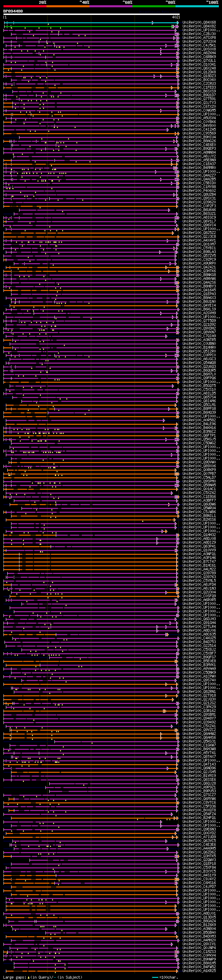
Task: Select hit UniRef100_Q3JTY3
Action: tap(199, 103)
